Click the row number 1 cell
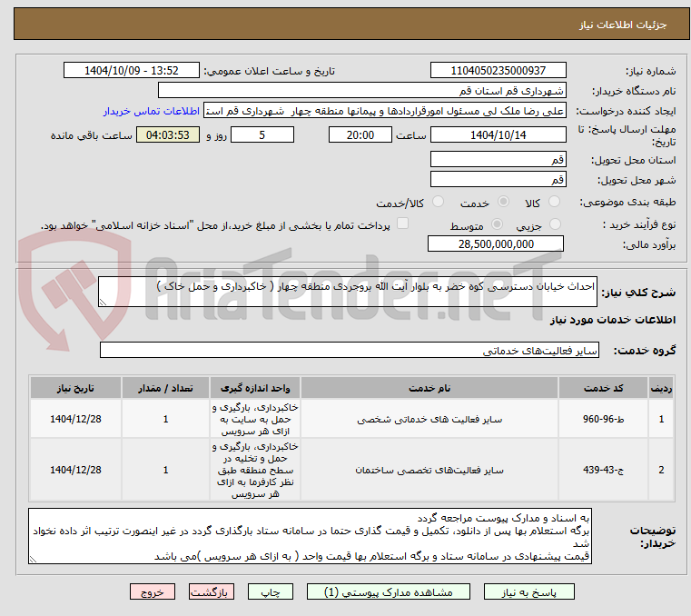The image size is (691, 616). click(661, 419)
